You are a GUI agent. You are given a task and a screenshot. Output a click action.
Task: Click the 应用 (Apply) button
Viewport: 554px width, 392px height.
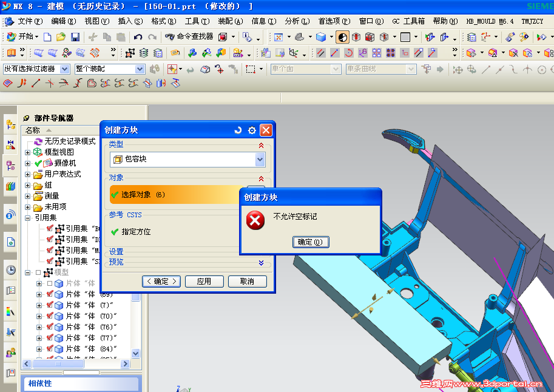click(204, 282)
